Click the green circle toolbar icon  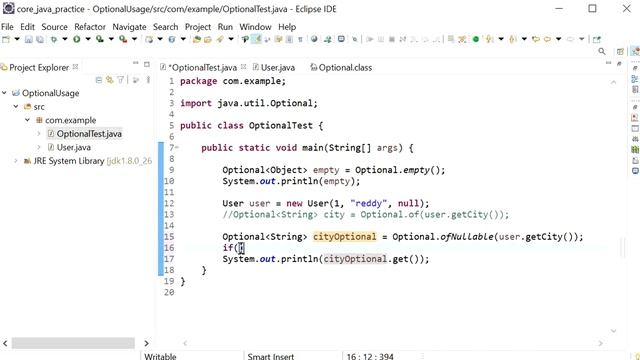pyautogui.click(x=476, y=39)
